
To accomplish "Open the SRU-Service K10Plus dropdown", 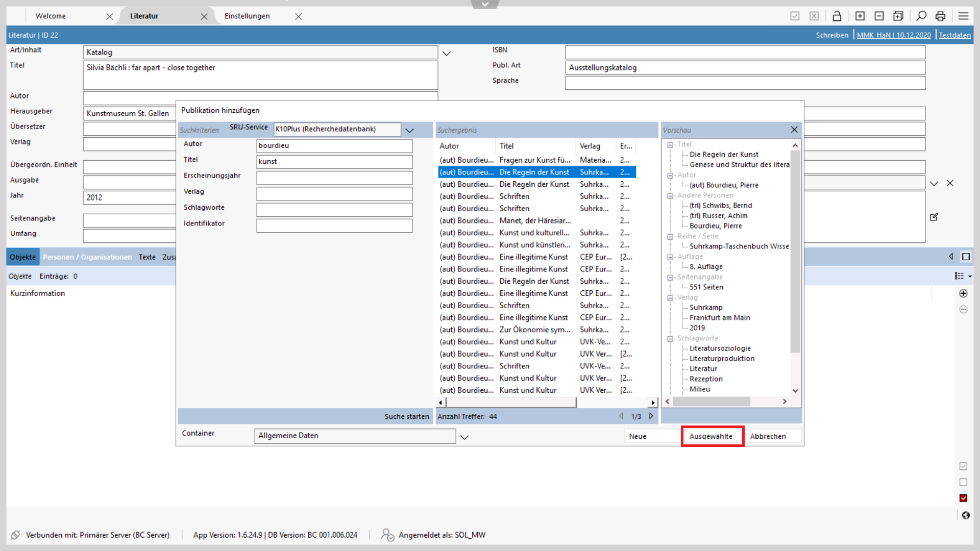I will click(409, 130).
